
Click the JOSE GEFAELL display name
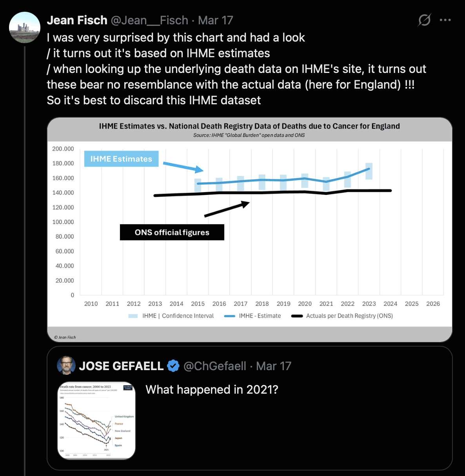click(121, 366)
